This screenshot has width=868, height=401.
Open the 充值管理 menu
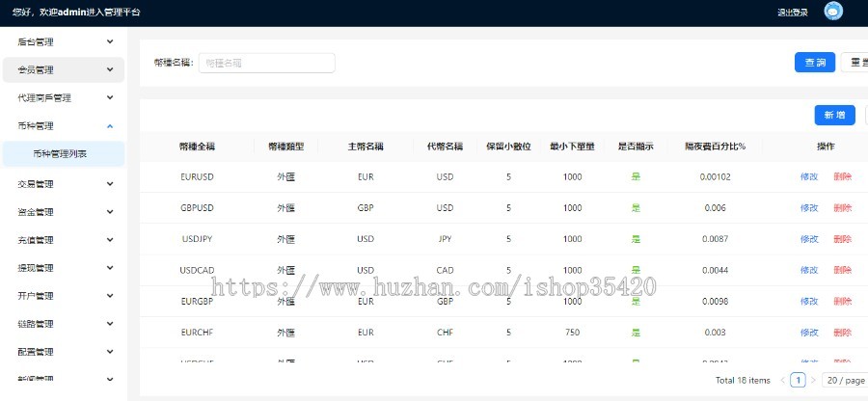64,240
